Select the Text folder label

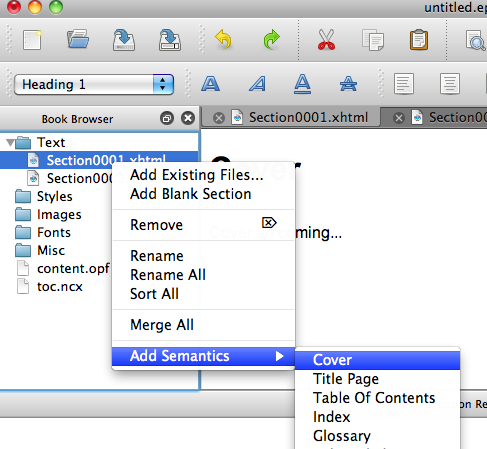51,143
